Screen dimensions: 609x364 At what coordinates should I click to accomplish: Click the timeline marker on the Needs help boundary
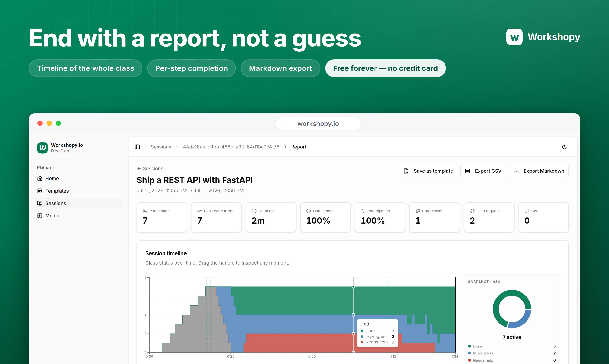pos(353,334)
